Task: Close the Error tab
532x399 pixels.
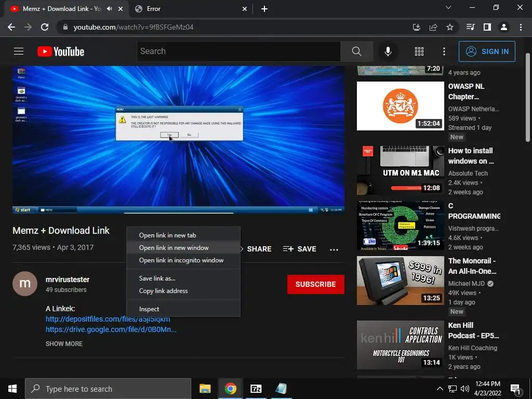Action: click(x=245, y=9)
